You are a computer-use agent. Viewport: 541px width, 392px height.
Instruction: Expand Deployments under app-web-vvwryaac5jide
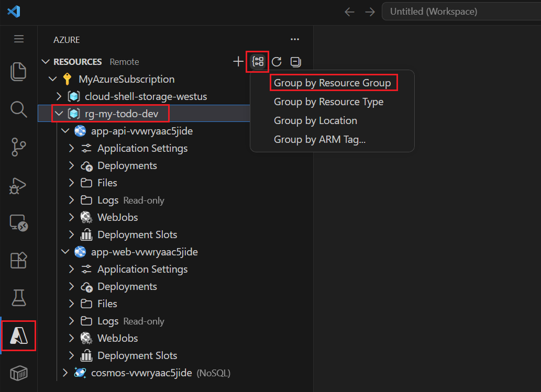tap(72, 286)
